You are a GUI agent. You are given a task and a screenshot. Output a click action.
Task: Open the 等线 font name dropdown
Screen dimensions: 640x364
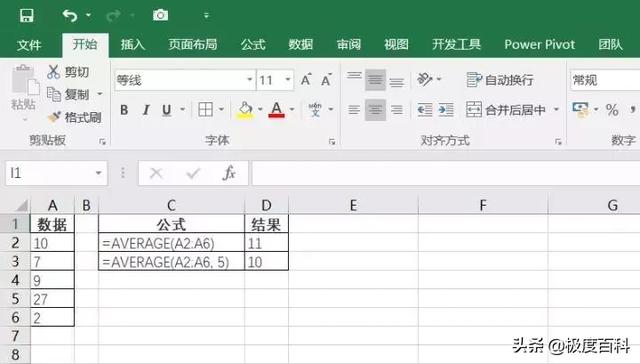(x=250, y=80)
